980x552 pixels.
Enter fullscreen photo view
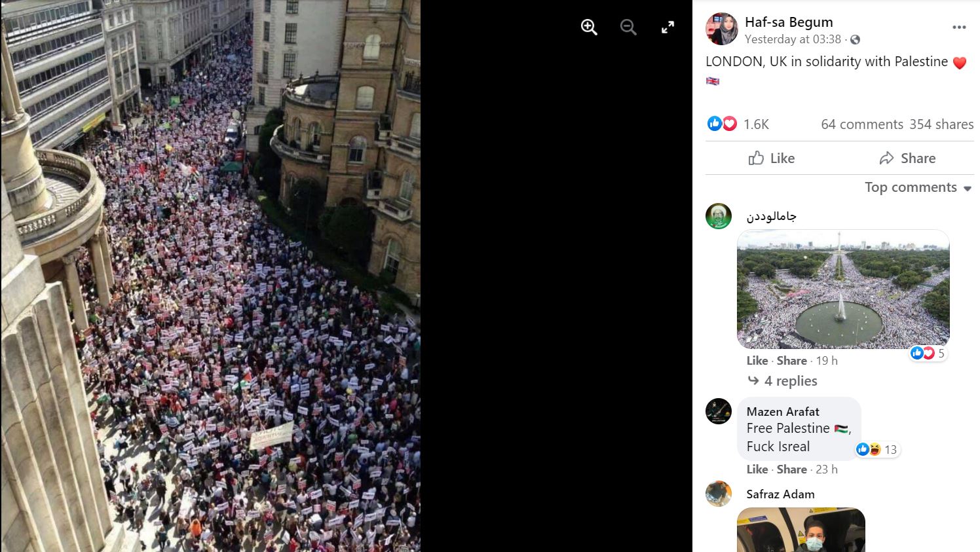tap(668, 27)
